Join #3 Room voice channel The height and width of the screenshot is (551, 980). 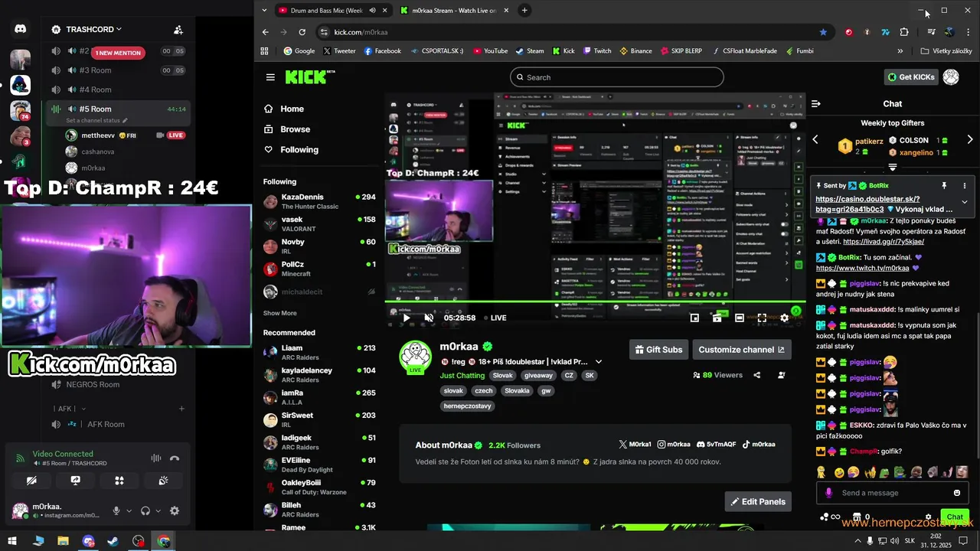(118, 70)
